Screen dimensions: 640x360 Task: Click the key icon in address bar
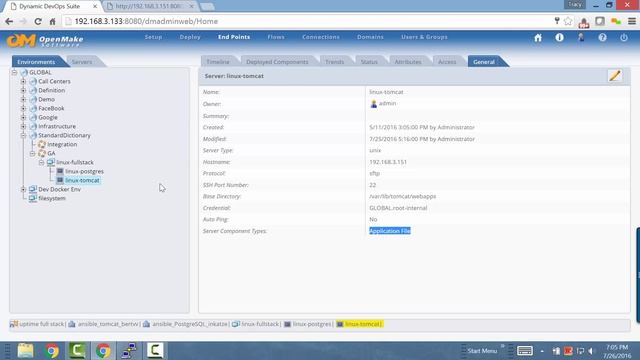(x=557, y=21)
